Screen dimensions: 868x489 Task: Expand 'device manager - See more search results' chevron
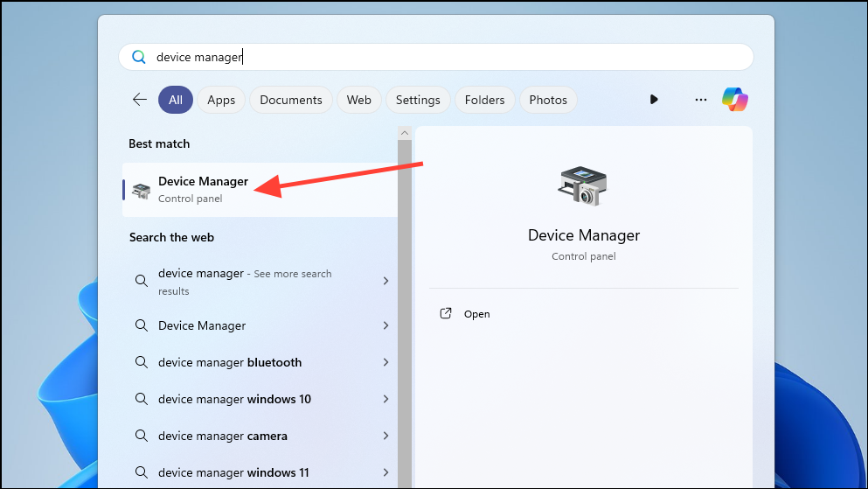[385, 281]
